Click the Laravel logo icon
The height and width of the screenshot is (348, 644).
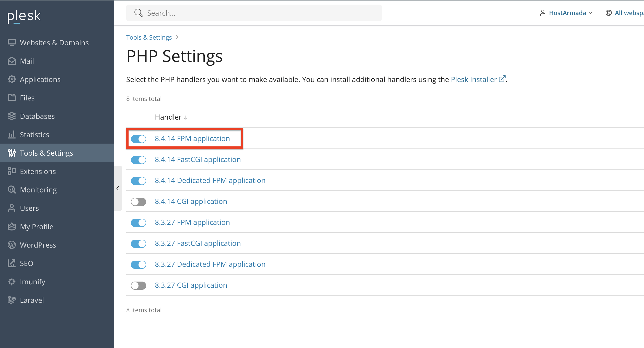(x=12, y=300)
